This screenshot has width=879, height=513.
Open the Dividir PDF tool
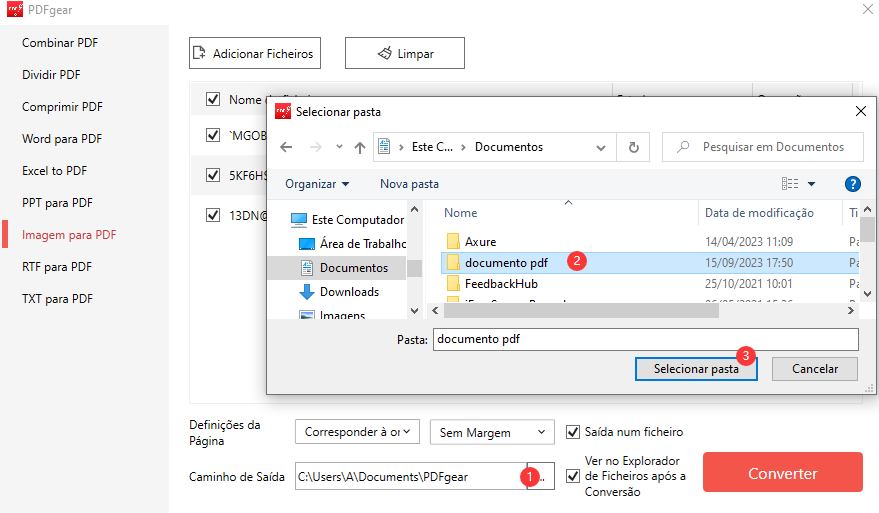pos(51,75)
